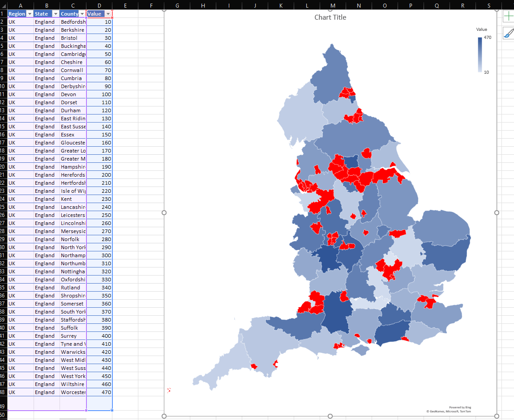Select the Chart Title text
The image size is (514, 420).
click(330, 17)
